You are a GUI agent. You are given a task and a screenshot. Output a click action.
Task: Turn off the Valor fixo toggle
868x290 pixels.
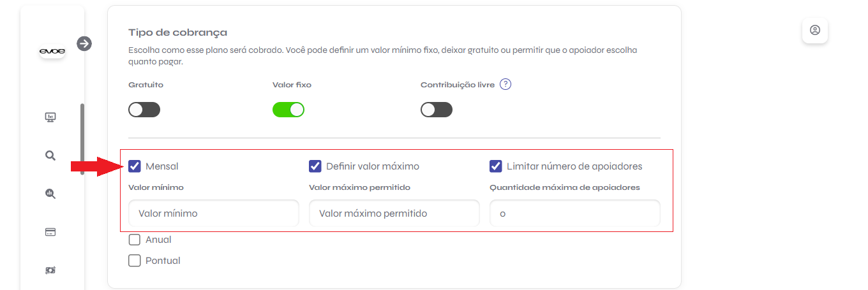pos(288,110)
